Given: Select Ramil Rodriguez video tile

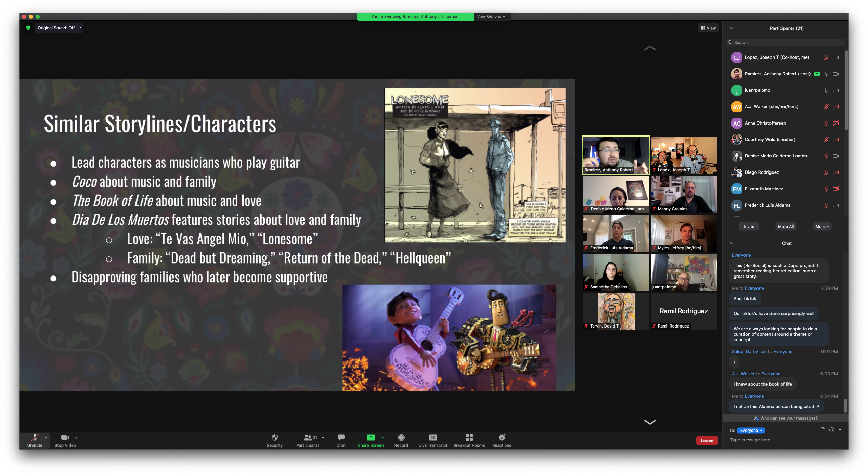Looking at the screenshot, I should (x=684, y=311).
